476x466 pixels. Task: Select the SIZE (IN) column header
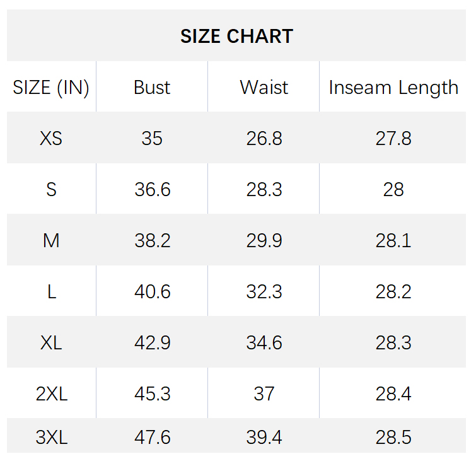(51, 88)
